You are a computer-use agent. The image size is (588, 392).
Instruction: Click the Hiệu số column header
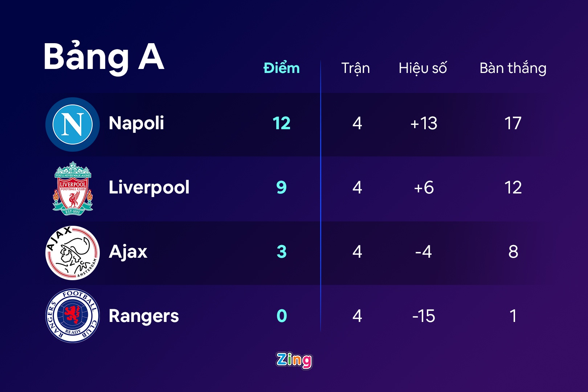pos(423,68)
